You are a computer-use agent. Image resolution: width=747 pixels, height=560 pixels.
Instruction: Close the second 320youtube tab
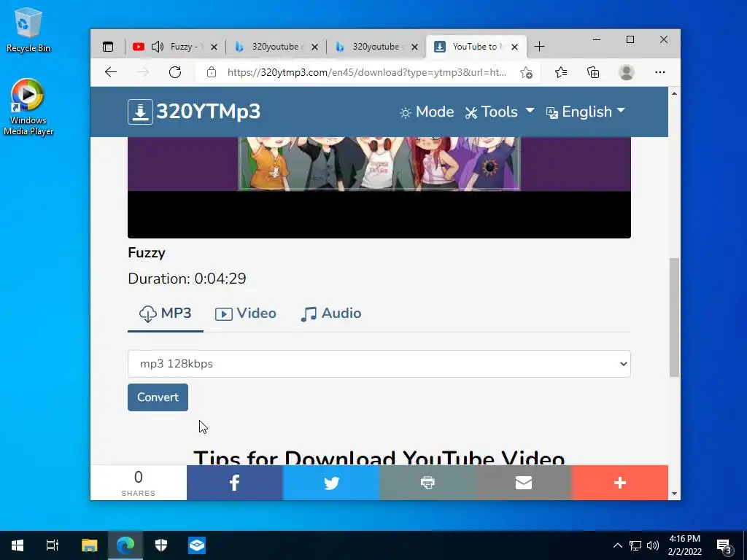tap(414, 47)
